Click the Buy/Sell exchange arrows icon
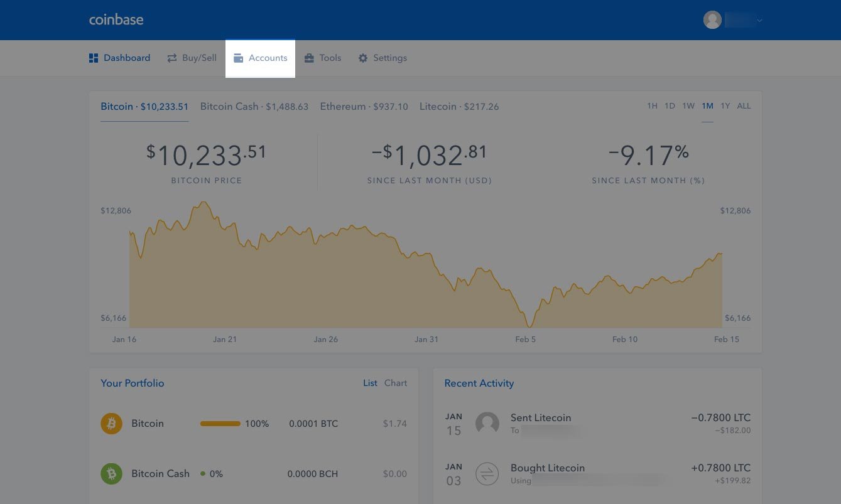841x504 pixels. tap(171, 58)
